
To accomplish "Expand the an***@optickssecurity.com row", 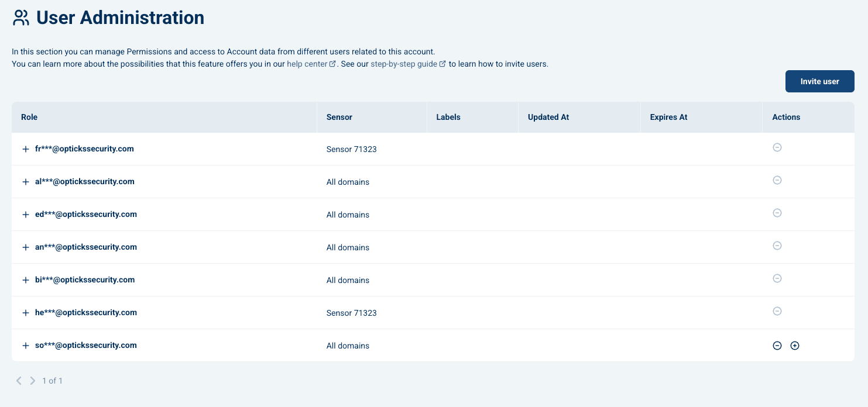I will tap(26, 247).
